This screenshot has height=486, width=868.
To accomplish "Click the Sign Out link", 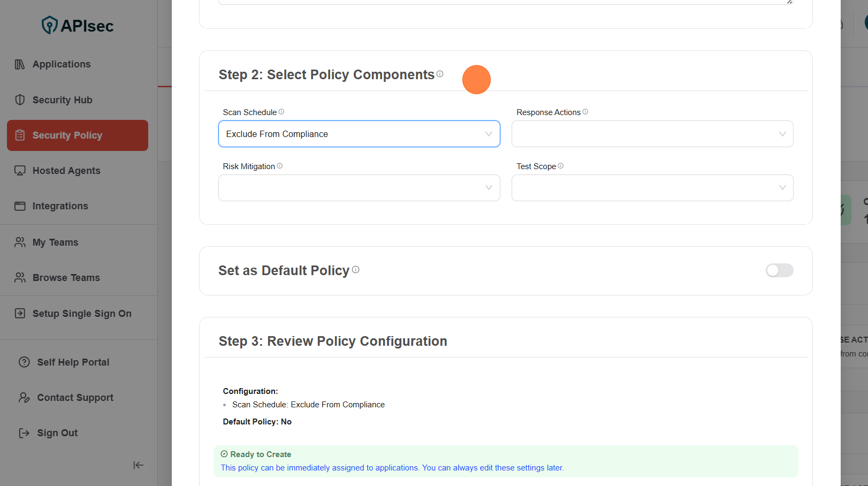I will (57, 433).
